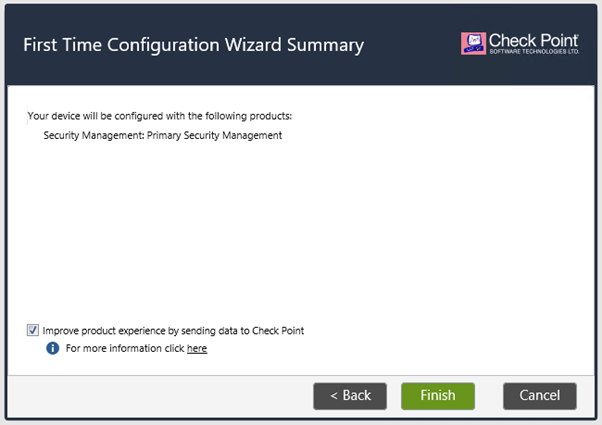Open the "here" more information link
The image size is (602, 425).
coord(197,349)
